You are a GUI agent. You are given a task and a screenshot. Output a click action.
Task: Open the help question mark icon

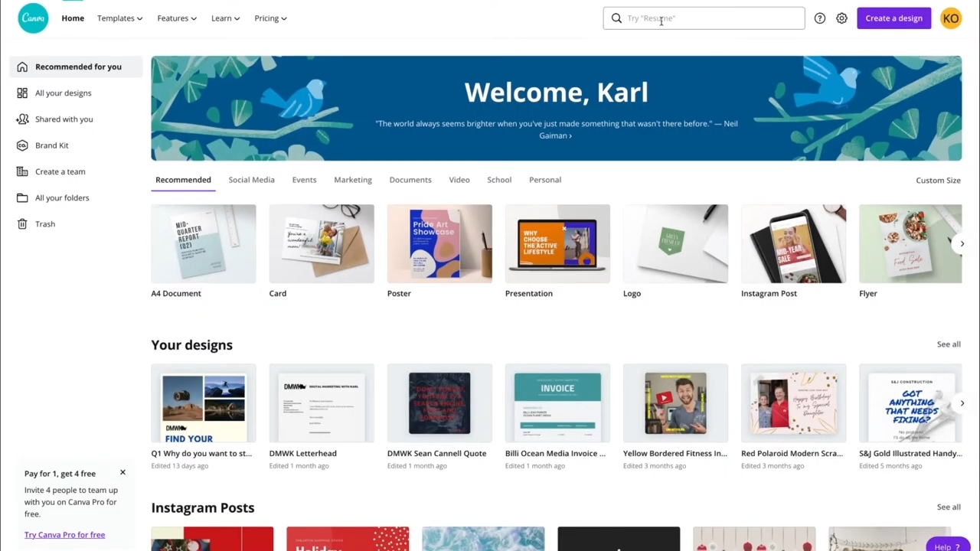pyautogui.click(x=820, y=18)
